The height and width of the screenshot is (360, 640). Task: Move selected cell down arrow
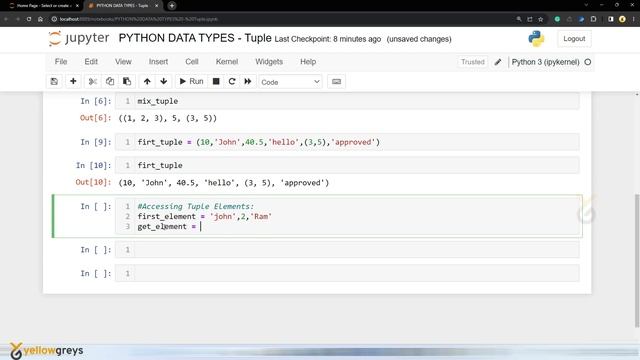(x=164, y=82)
